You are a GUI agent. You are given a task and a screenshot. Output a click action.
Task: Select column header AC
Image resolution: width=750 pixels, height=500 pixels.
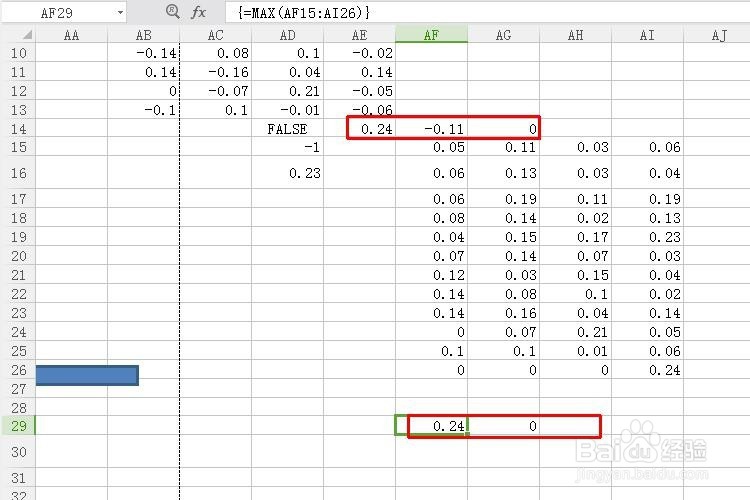[x=216, y=35]
